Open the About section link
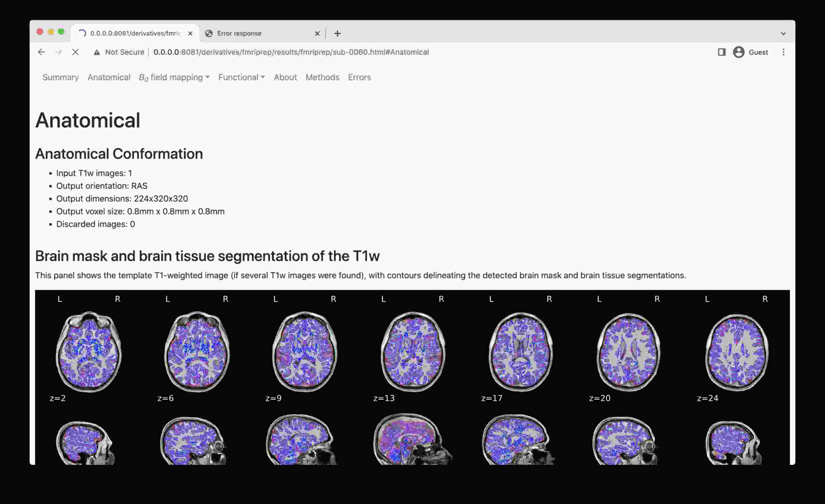The image size is (825, 504). pos(285,77)
